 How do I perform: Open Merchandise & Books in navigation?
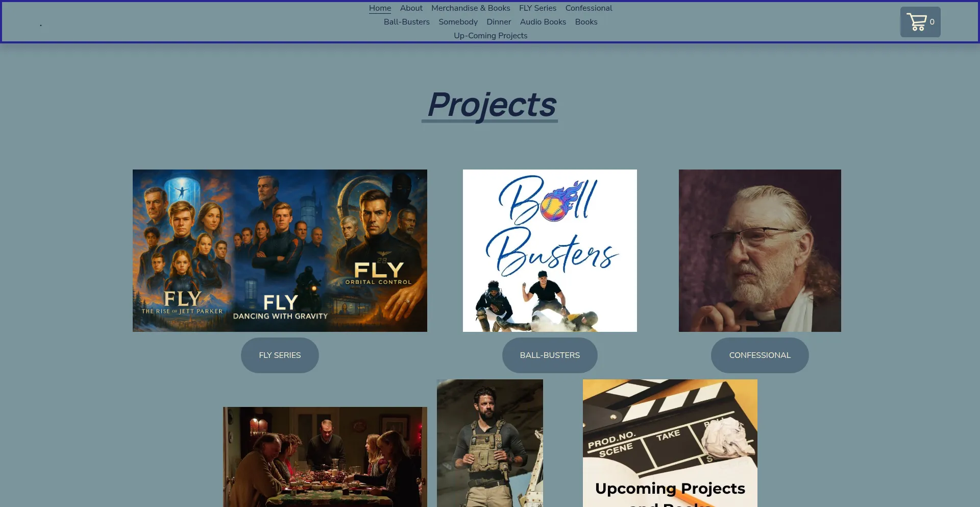click(470, 8)
